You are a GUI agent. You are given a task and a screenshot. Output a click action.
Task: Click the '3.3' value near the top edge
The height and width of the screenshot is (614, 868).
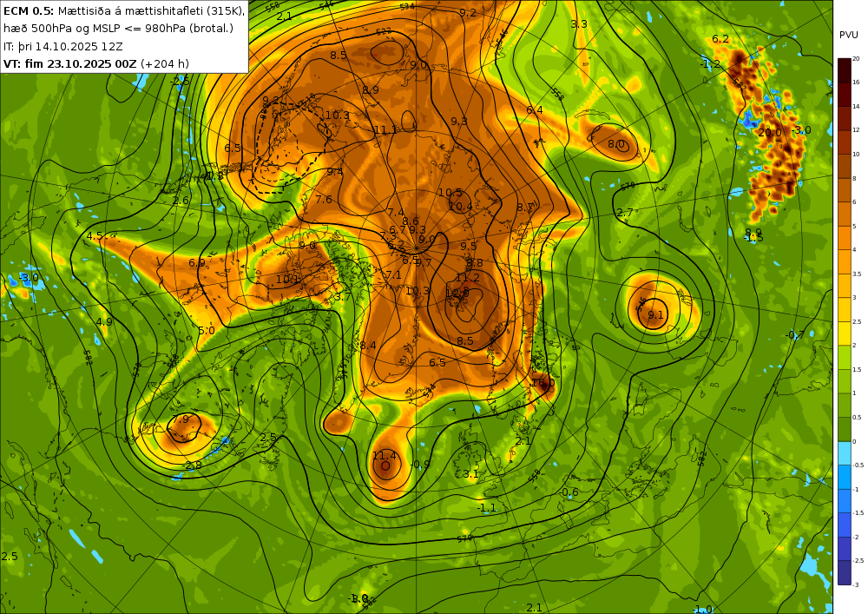tap(579, 23)
